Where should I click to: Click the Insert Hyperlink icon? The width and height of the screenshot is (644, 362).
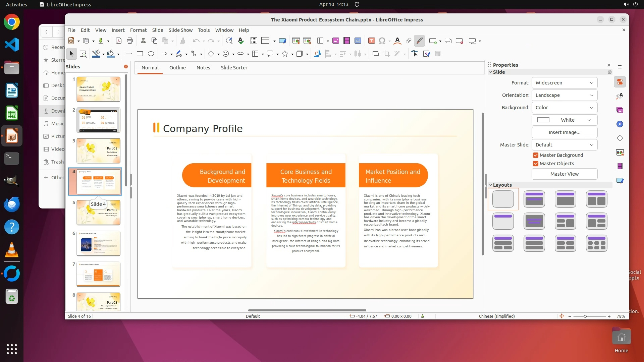pyautogui.click(x=408, y=41)
